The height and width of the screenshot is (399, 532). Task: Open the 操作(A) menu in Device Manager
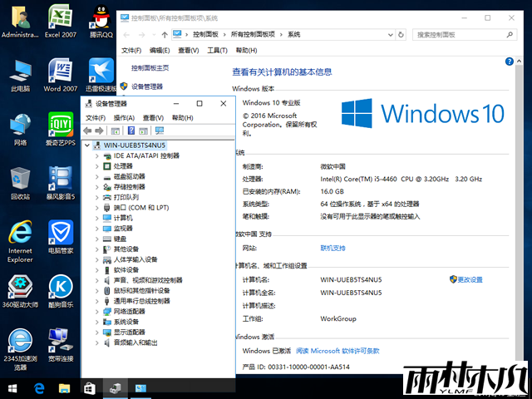point(124,118)
